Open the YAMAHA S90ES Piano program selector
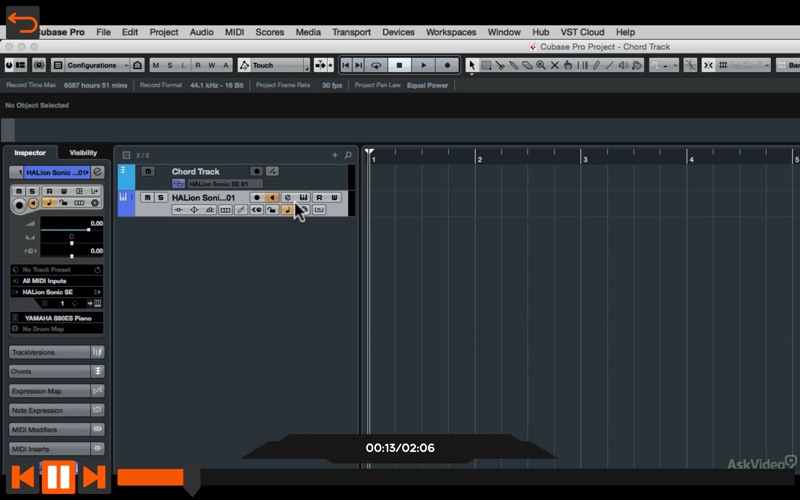This screenshot has width=800, height=500. [57, 318]
